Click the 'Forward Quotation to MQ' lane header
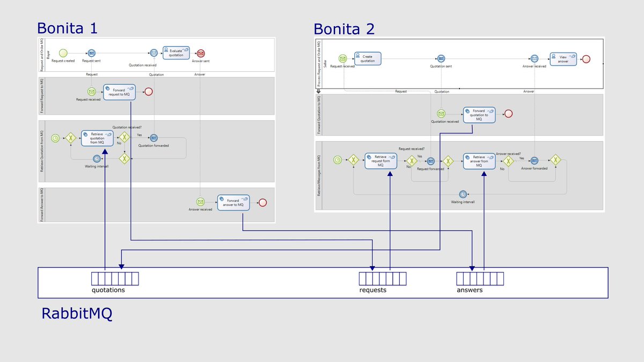Viewport: 644px width, 362px height. [x=319, y=114]
